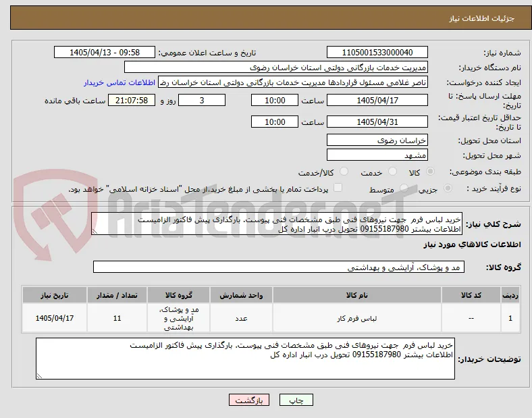
Task: Choose the جزیی purchase type radio
Action: pos(448,188)
